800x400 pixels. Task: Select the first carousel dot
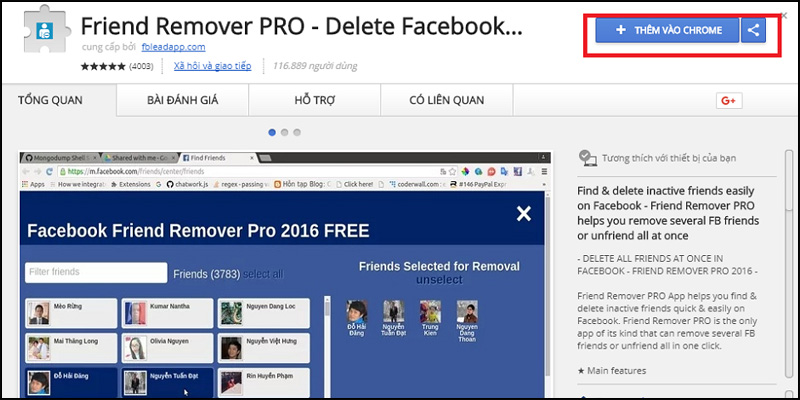[272, 132]
